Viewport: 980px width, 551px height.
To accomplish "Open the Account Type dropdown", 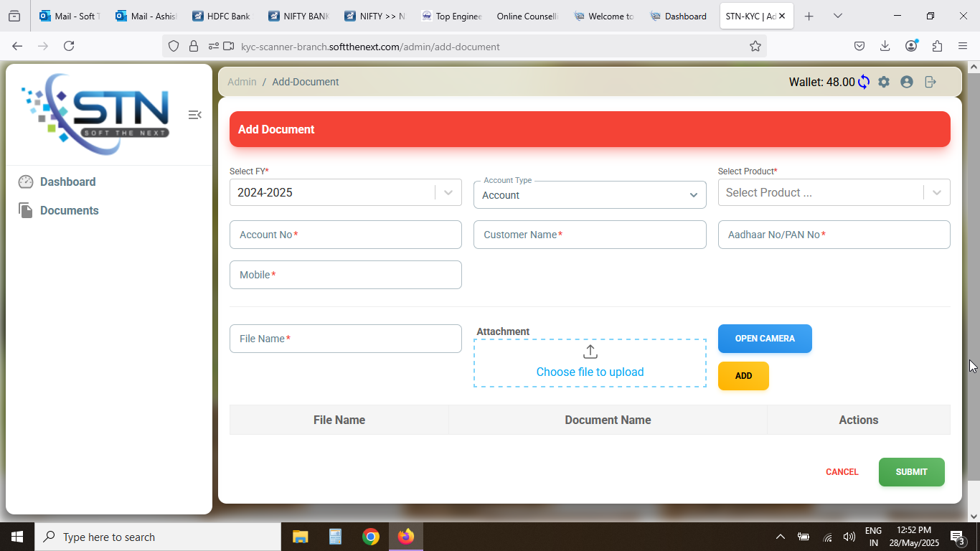I will tap(590, 194).
